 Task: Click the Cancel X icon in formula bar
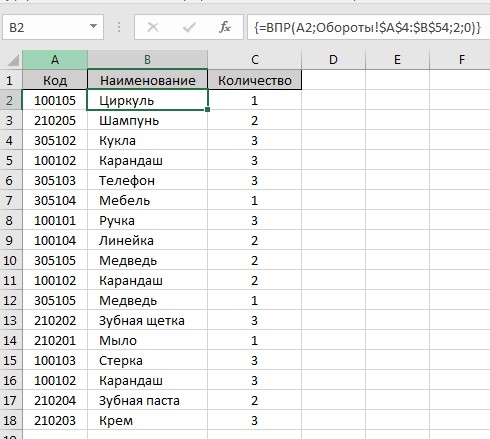pos(153,27)
